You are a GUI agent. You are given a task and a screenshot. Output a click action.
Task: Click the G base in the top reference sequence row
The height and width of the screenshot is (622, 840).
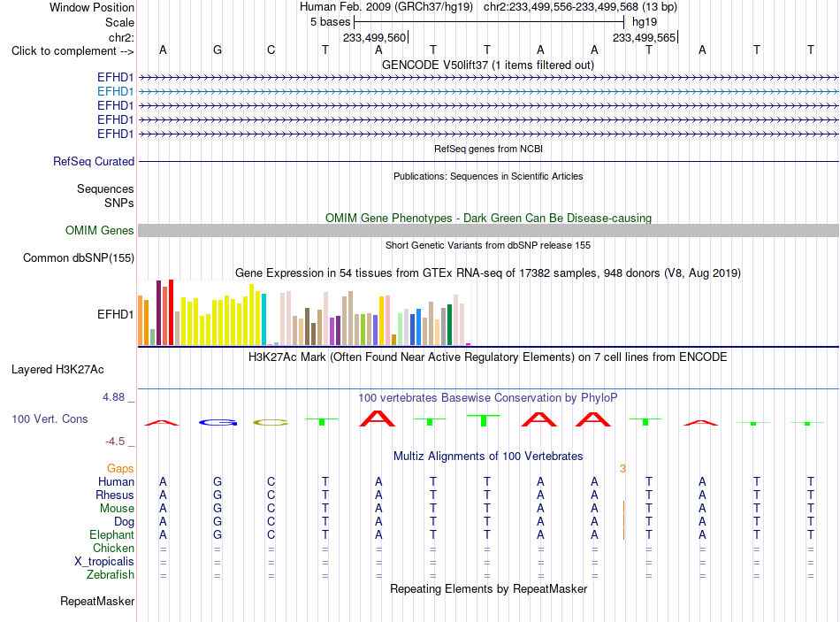click(217, 50)
